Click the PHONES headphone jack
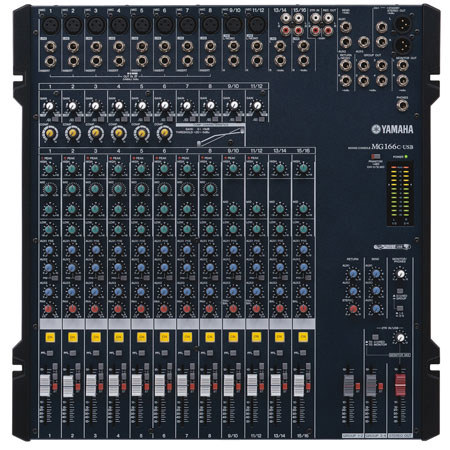The width and height of the screenshot is (450, 450). [x=402, y=106]
